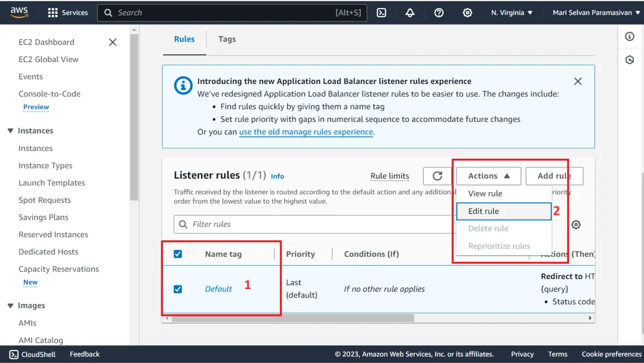This screenshot has width=644, height=363.
Task: Follow the use the old manage rules experience link
Action: click(306, 132)
